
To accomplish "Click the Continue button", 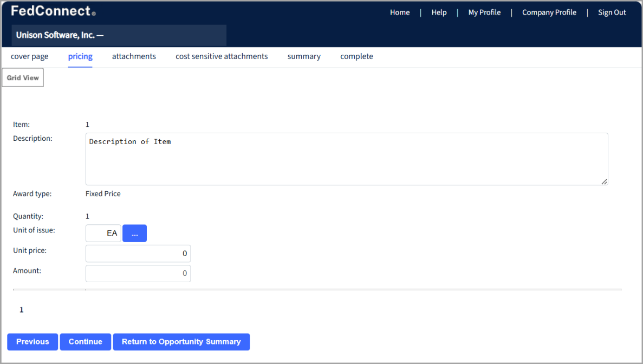I will click(85, 342).
